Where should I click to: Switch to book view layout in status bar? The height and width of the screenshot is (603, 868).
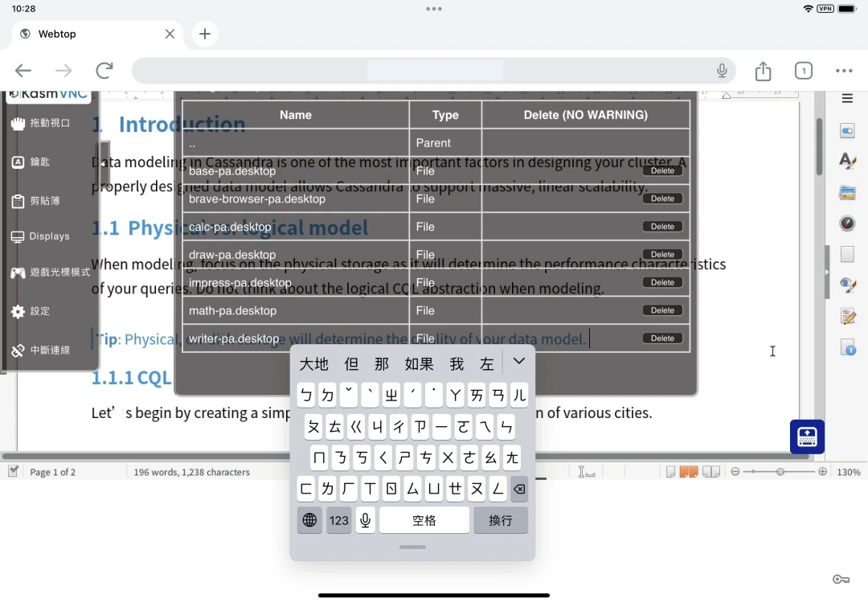(x=711, y=472)
